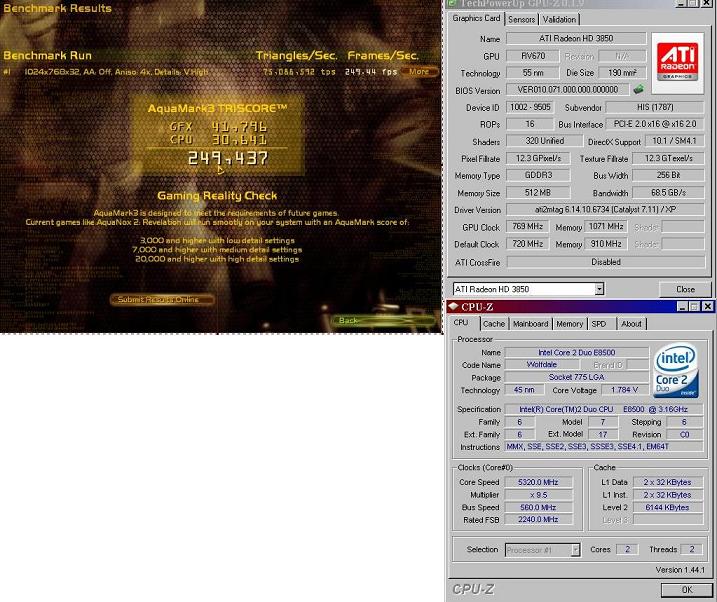Click the ATI Radeon logo in GPU-Z
The width and height of the screenshot is (717, 602).
677,62
